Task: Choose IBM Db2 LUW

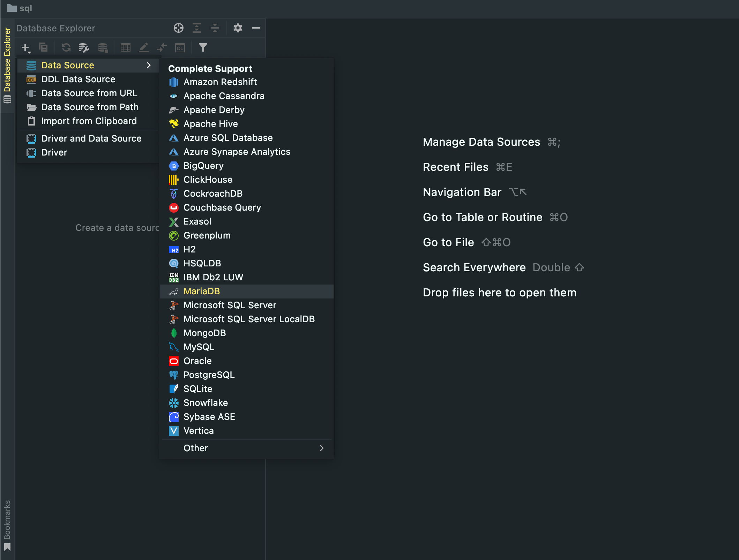Action: coord(246,277)
